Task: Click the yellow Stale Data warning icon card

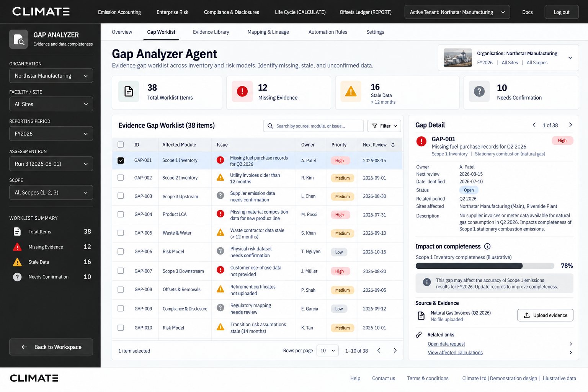Action: [351, 91]
